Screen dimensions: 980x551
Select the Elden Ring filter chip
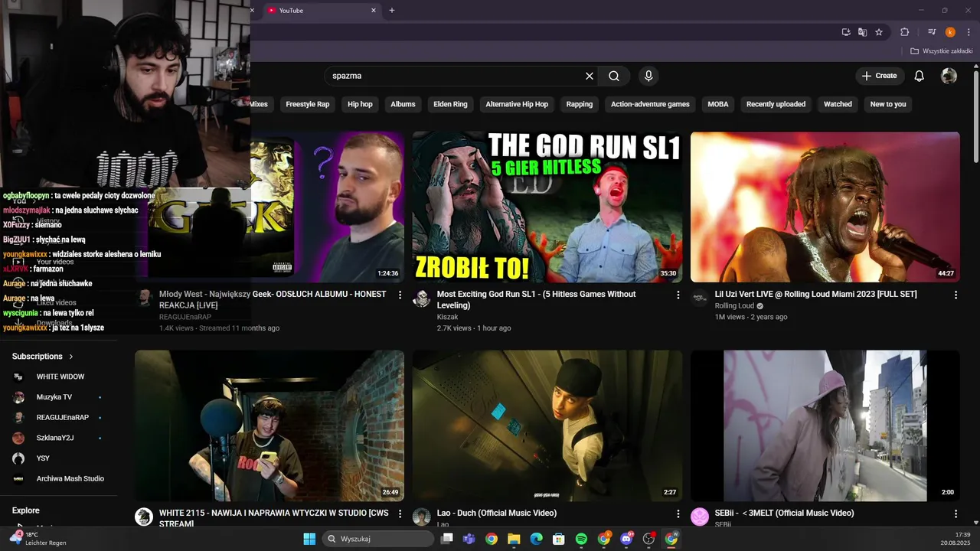click(x=450, y=104)
